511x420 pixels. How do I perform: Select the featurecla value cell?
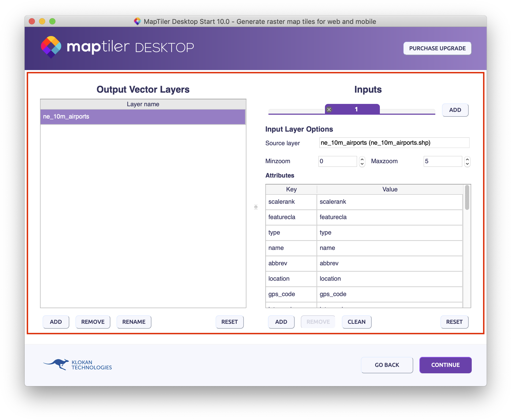[x=390, y=217]
